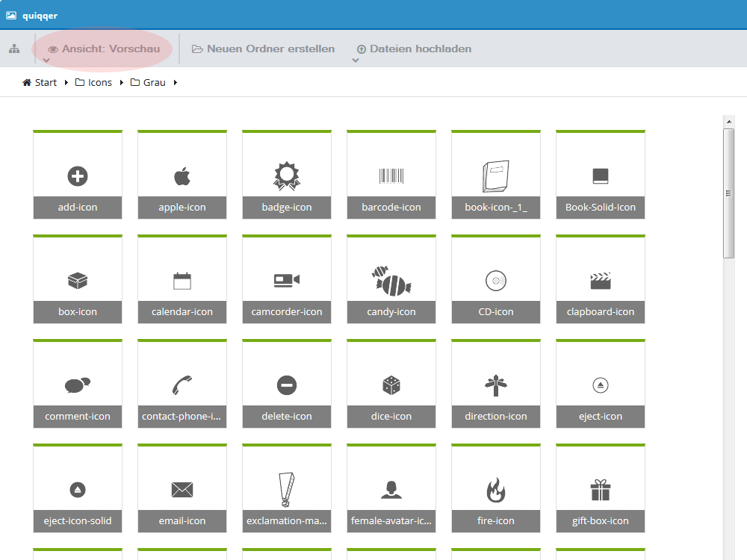This screenshot has height=560, width=747.
Task: Expand breadcrumb arrow after Grau folder
Action: pyautogui.click(x=176, y=82)
